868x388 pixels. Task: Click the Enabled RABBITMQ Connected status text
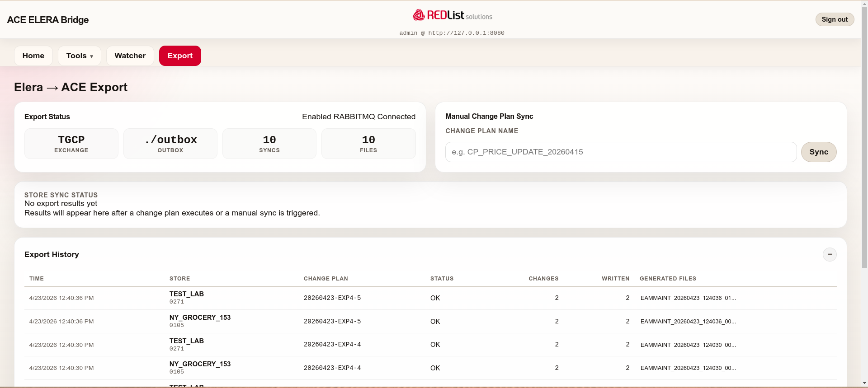359,117
